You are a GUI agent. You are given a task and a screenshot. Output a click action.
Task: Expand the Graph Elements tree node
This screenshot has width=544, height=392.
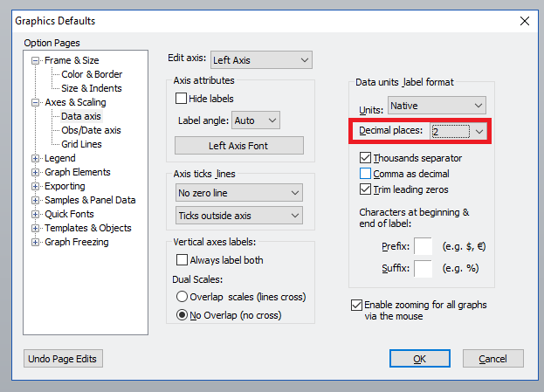[36, 173]
